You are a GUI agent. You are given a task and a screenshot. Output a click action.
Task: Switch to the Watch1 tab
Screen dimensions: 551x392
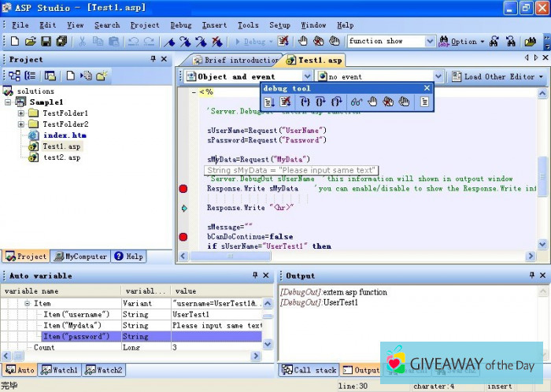(60, 370)
